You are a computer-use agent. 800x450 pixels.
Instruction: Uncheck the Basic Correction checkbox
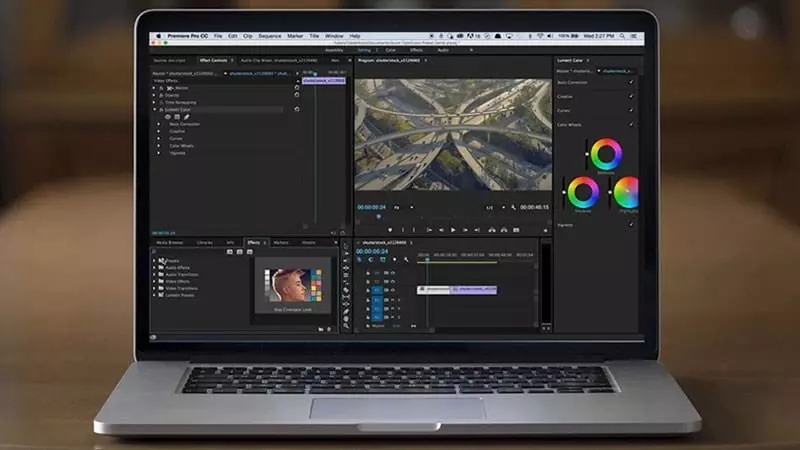pos(631,82)
